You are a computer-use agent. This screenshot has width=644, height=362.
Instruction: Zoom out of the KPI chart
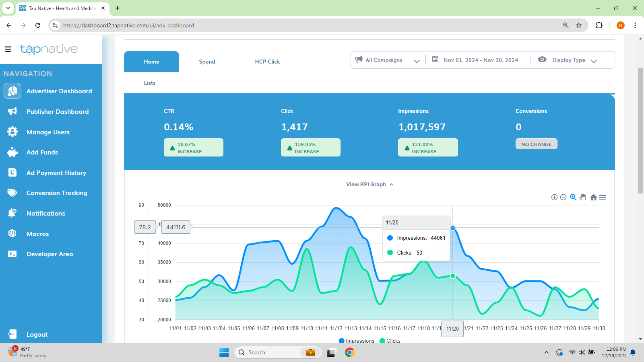click(x=563, y=197)
